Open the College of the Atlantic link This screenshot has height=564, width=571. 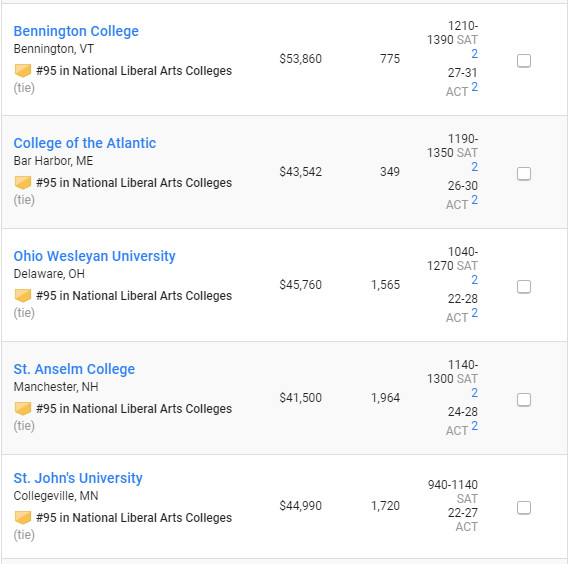(84, 143)
